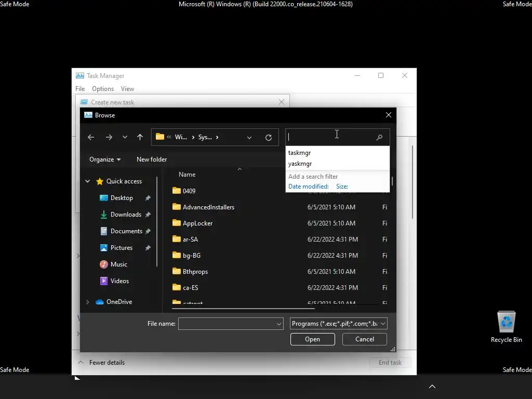This screenshot has width=532, height=399.
Task: Refresh the folder listing
Action: 269,137
